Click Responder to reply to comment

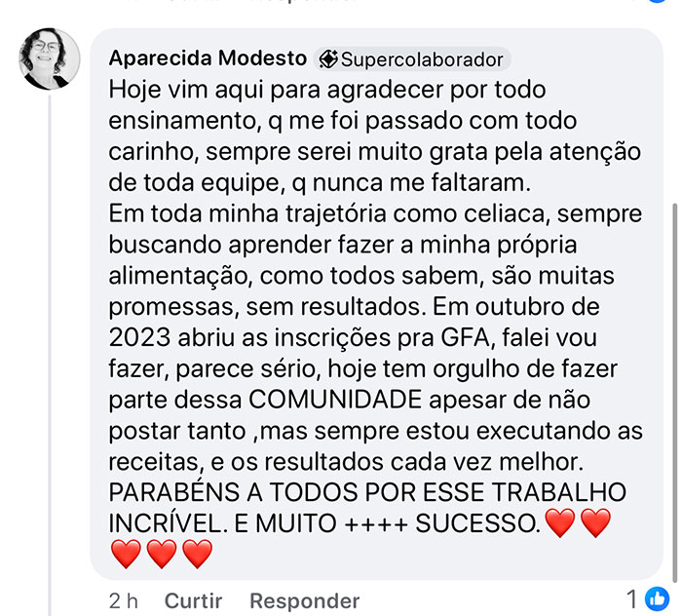pyautogui.click(x=304, y=601)
